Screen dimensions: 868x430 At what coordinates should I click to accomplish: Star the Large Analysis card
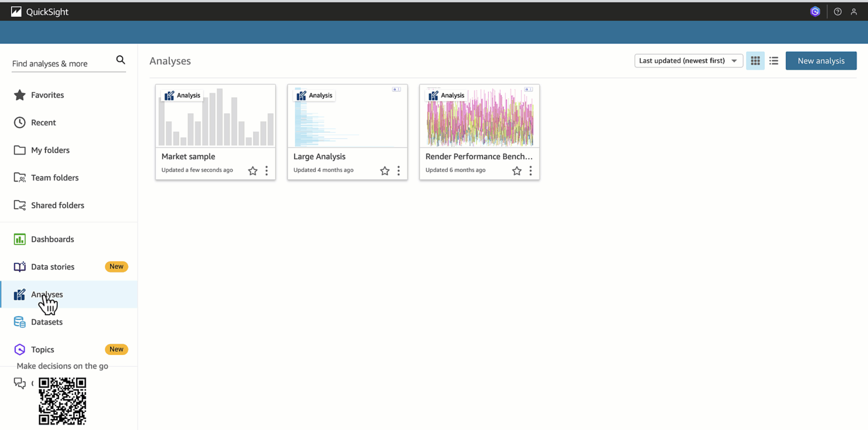tap(385, 171)
